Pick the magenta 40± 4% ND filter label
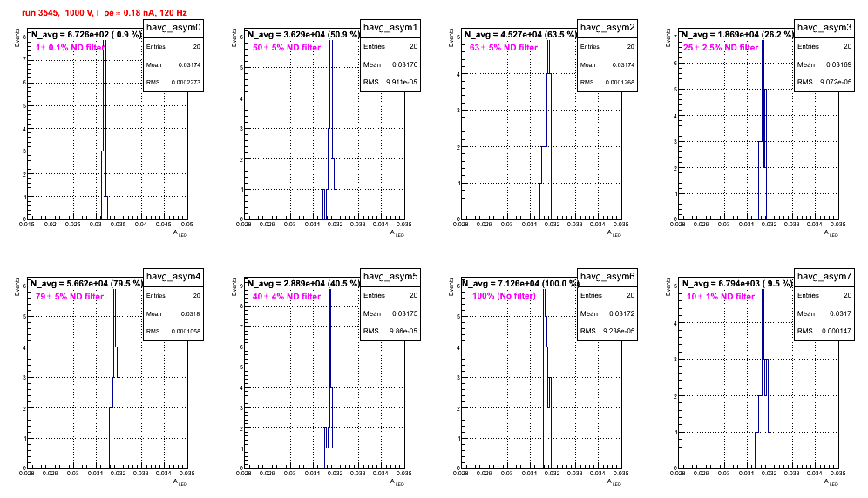 point(287,297)
